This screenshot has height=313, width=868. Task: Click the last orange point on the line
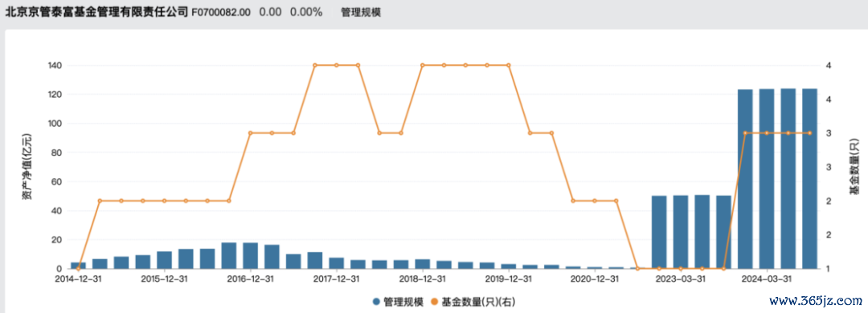(810, 132)
